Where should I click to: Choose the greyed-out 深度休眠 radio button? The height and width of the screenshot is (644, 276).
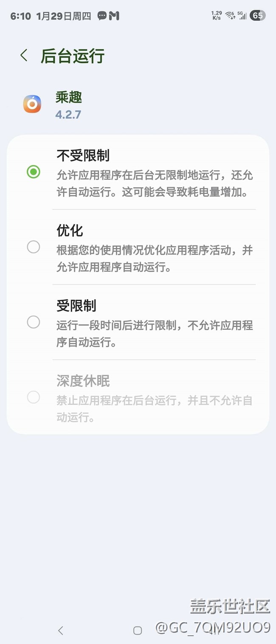point(34,397)
